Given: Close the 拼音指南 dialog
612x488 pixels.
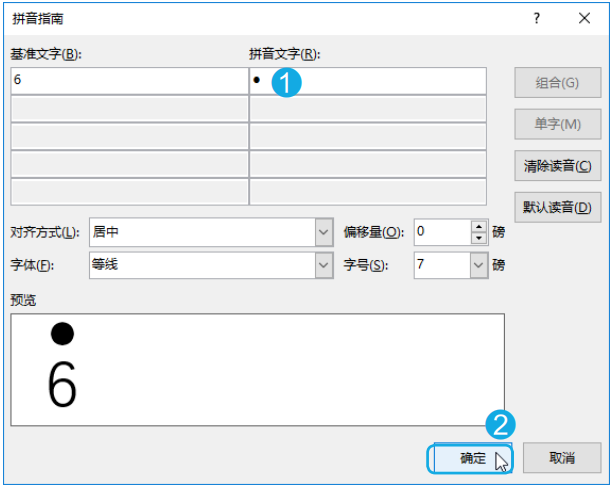Looking at the screenshot, I should pyautogui.click(x=584, y=18).
